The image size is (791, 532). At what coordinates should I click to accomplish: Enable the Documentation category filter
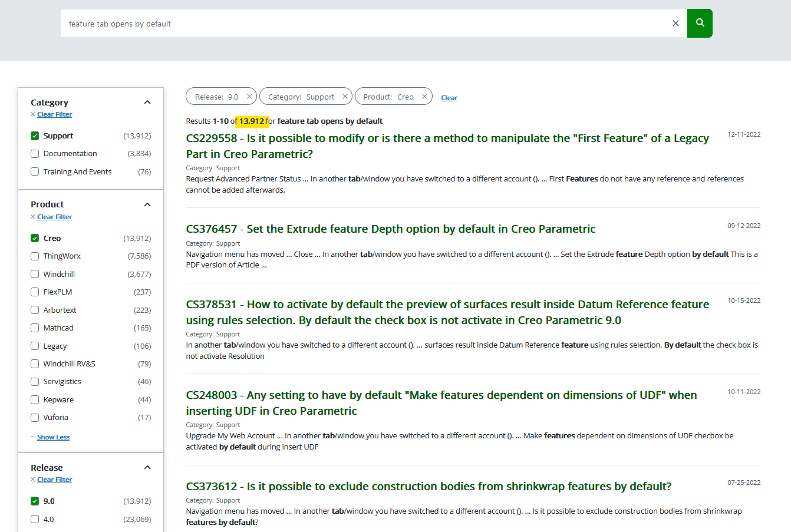point(34,153)
